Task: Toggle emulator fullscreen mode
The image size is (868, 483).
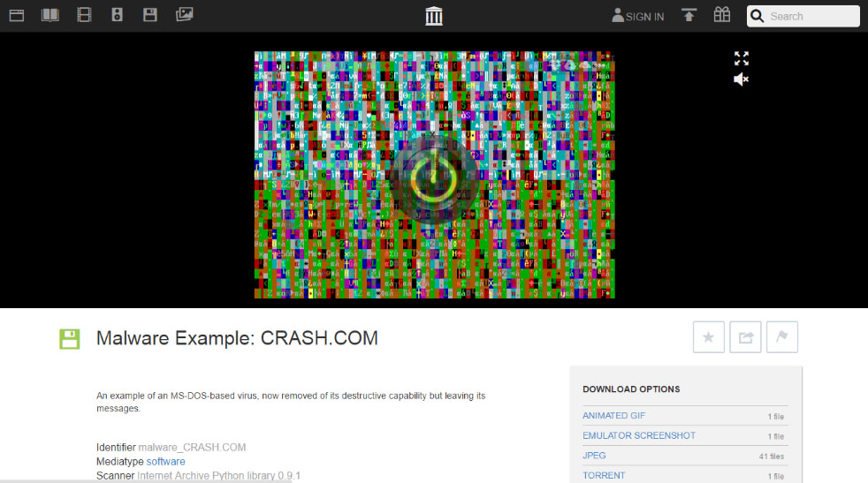Action: [x=742, y=58]
